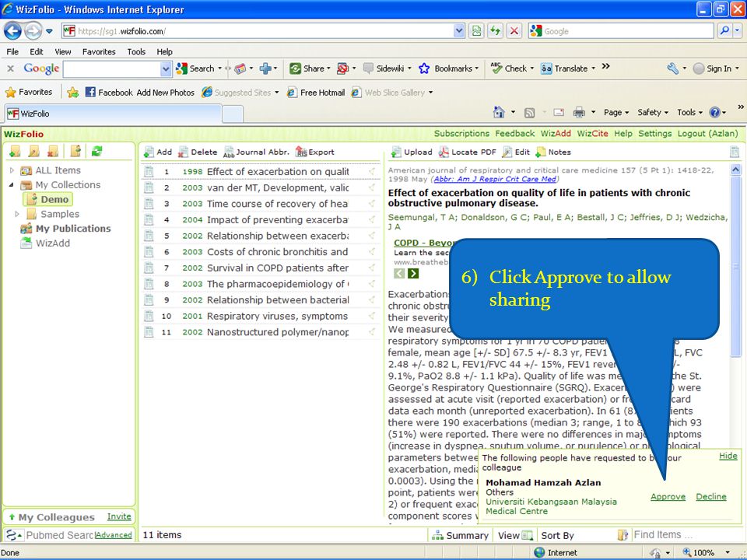Expand the My Colleagues panel
Screen dimensions: 747x560
point(12,517)
